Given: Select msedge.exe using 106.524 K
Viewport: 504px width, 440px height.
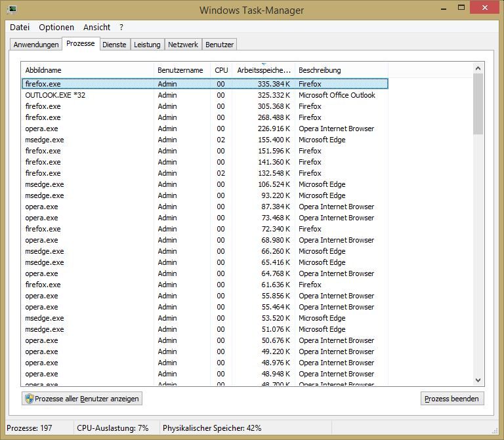Looking at the screenshot, I should [205, 184].
